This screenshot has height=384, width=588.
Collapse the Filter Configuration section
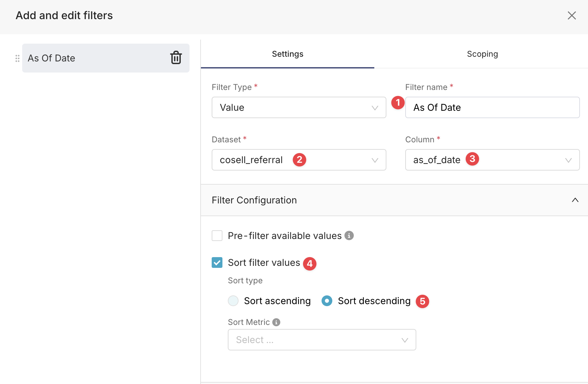pos(575,200)
